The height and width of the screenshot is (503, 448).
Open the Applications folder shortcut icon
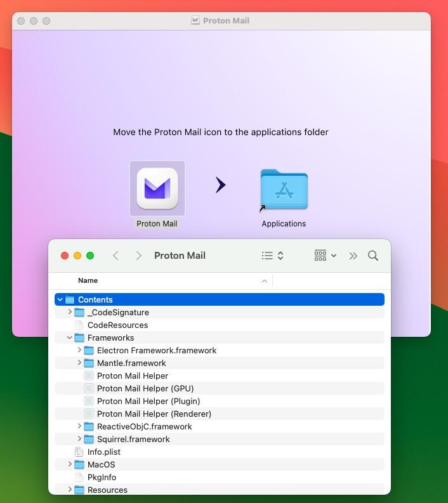point(284,189)
